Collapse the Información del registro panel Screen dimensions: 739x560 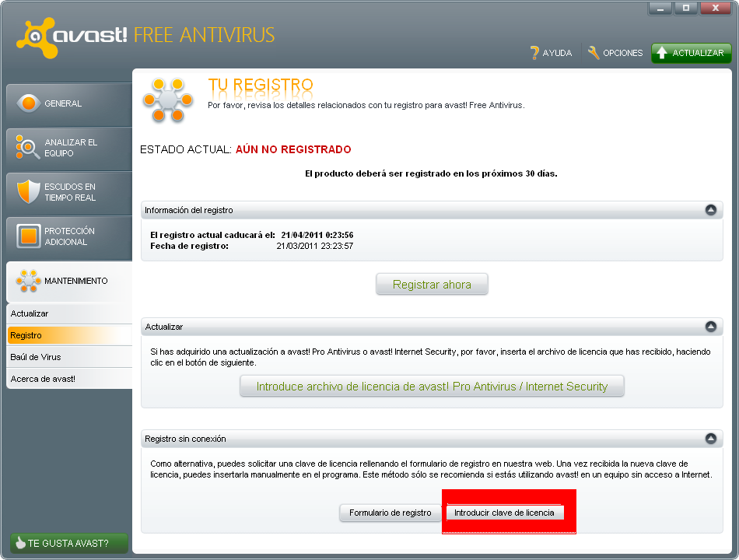point(711,210)
